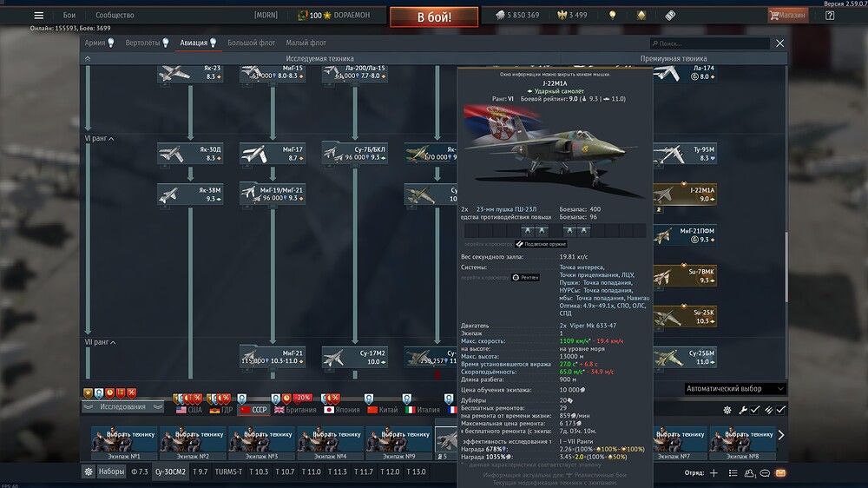Open the Golden Eagles balance 3 499
868x488 pixels.
pyautogui.click(x=572, y=16)
